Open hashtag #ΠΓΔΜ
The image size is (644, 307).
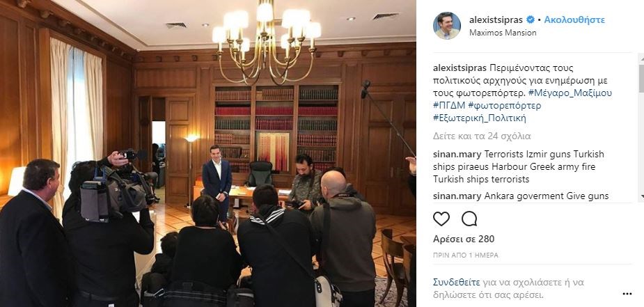tap(449, 106)
